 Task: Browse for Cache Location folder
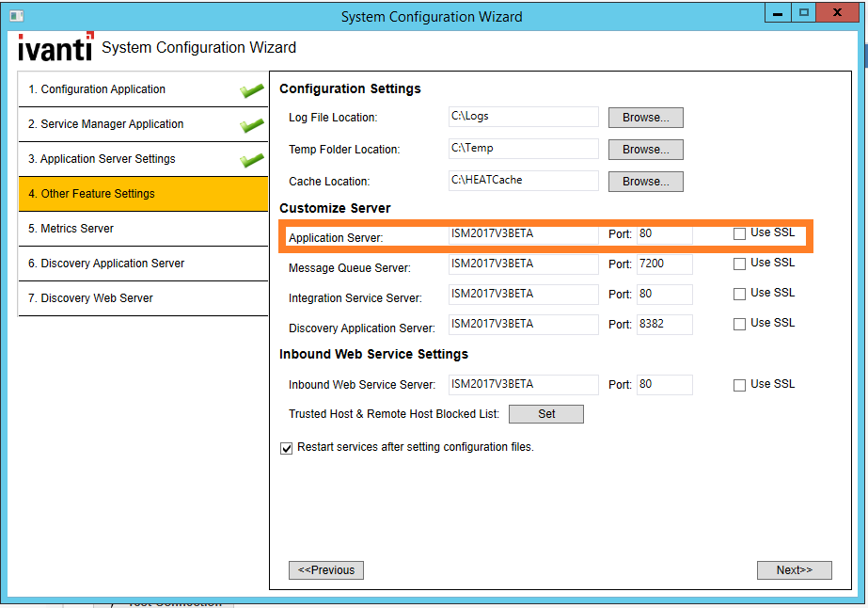645,182
